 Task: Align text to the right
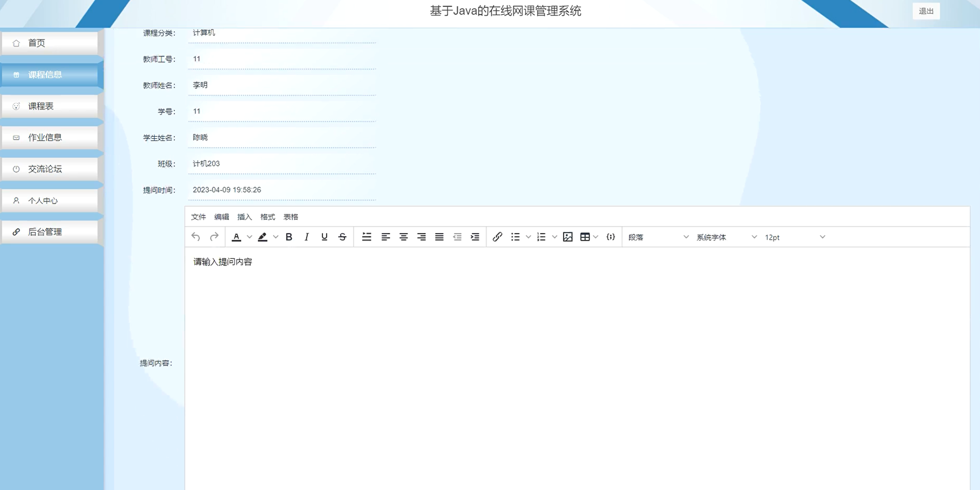coord(421,237)
